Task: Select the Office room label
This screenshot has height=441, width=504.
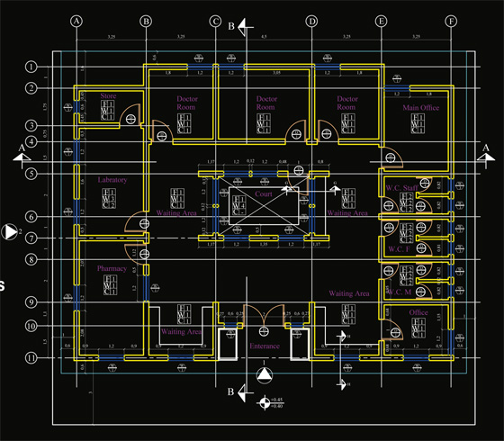Action: tap(418, 312)
